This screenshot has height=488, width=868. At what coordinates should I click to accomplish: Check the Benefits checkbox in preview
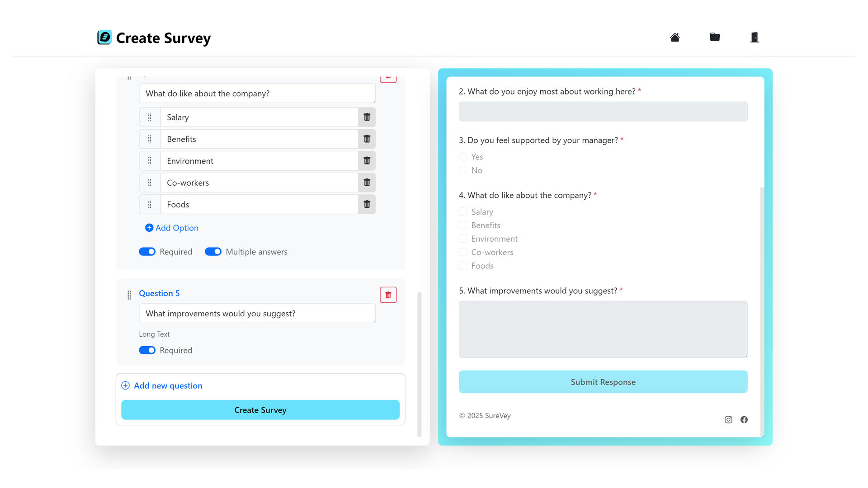tap(463, 225)
